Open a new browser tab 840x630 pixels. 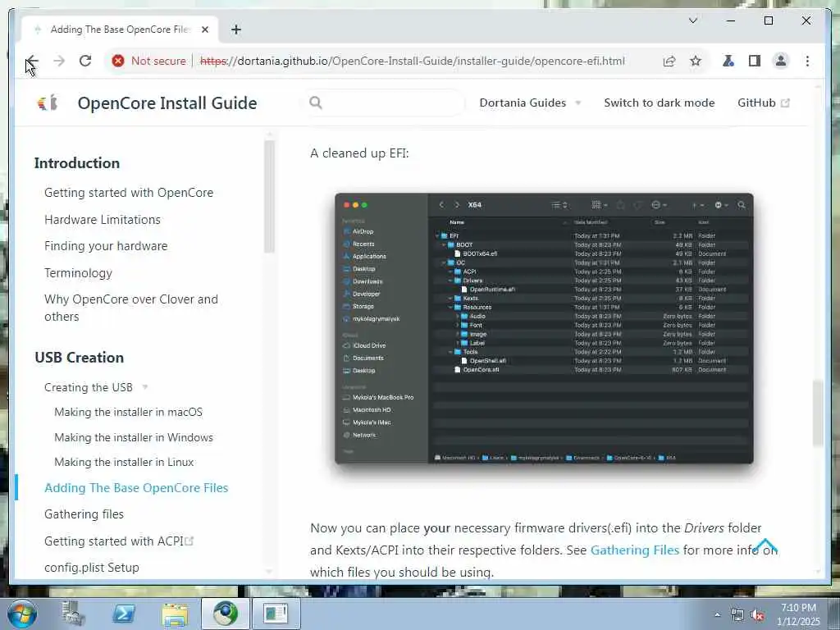pyautogui.click(x=236, y=30)
